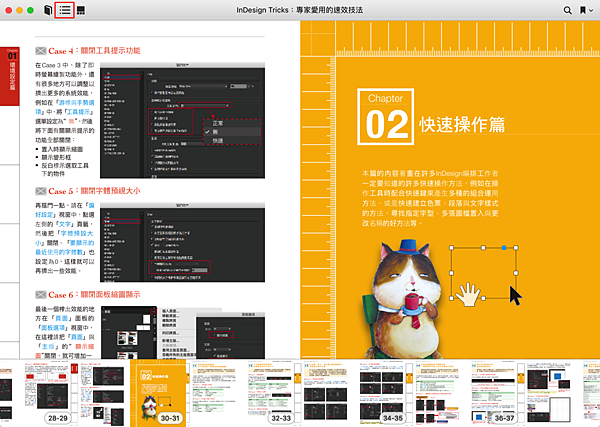Click the heading 'Case 5：關閉字體預視大小'

pos(94,191)
